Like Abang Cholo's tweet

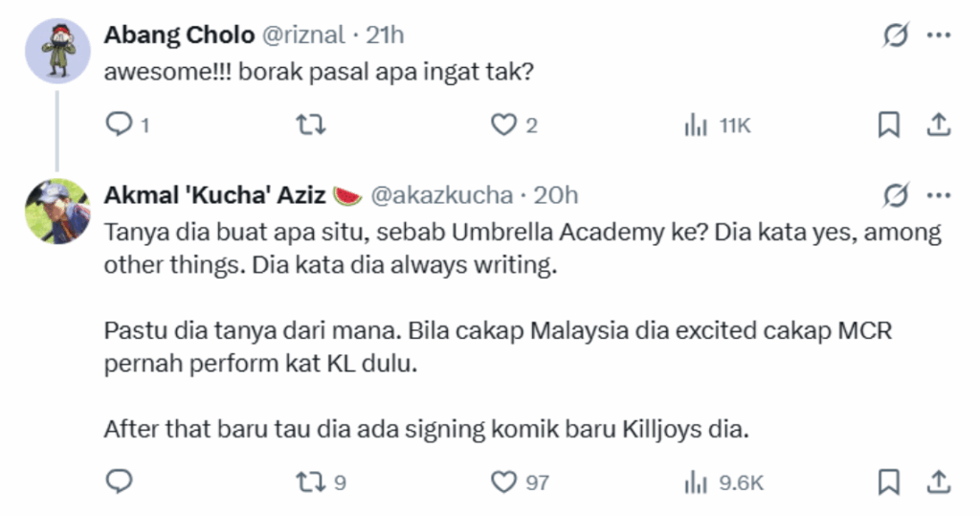click(514, 124)
